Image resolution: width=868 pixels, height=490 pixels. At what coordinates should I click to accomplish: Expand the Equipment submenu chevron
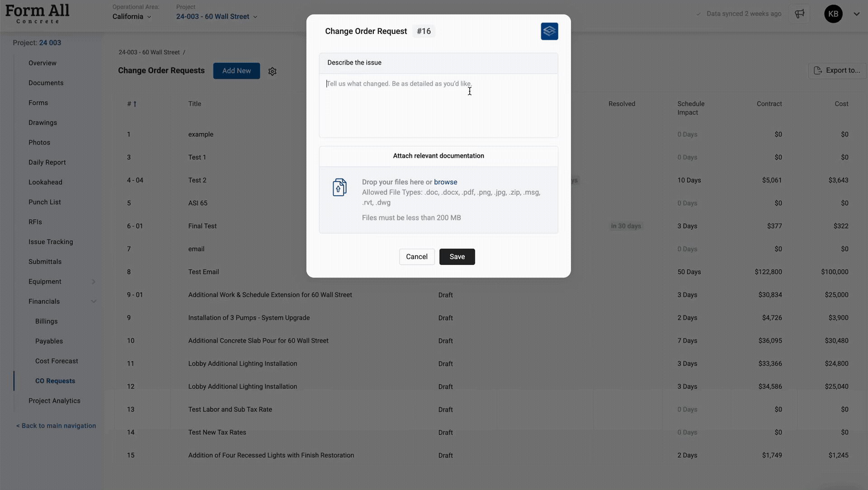(x=94, y=282)
